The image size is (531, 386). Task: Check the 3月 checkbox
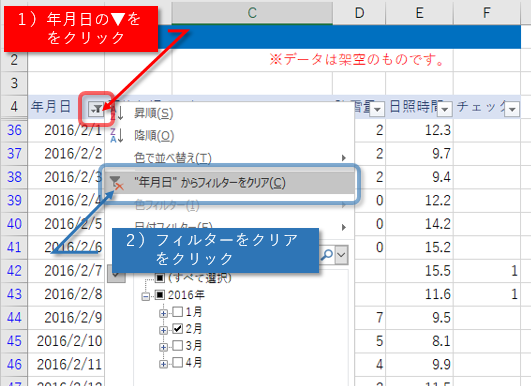(178, 346)
